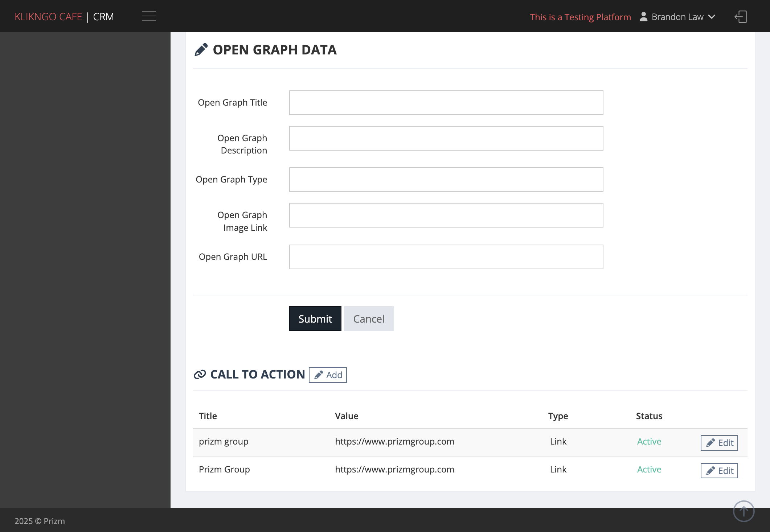The height and width of the screenshot is (532, 770).
Task: Click Link type in the 'prizm group' row
Action: point(558,442)
